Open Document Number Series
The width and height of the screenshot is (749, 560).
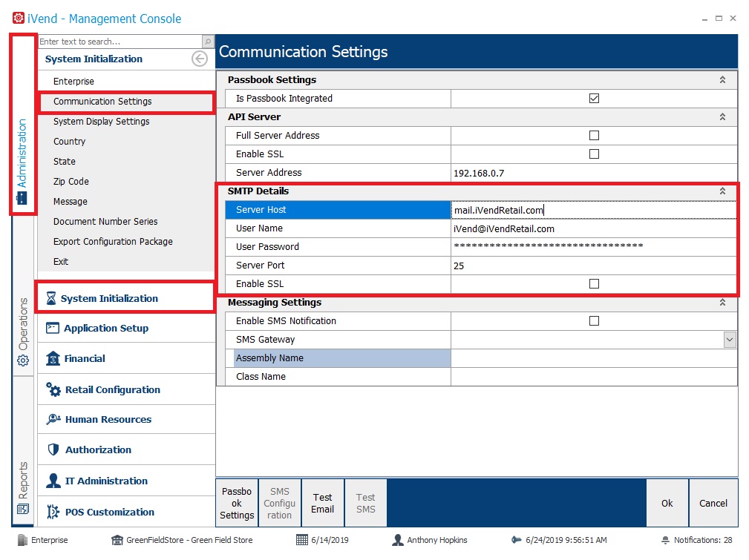[105, 222]
